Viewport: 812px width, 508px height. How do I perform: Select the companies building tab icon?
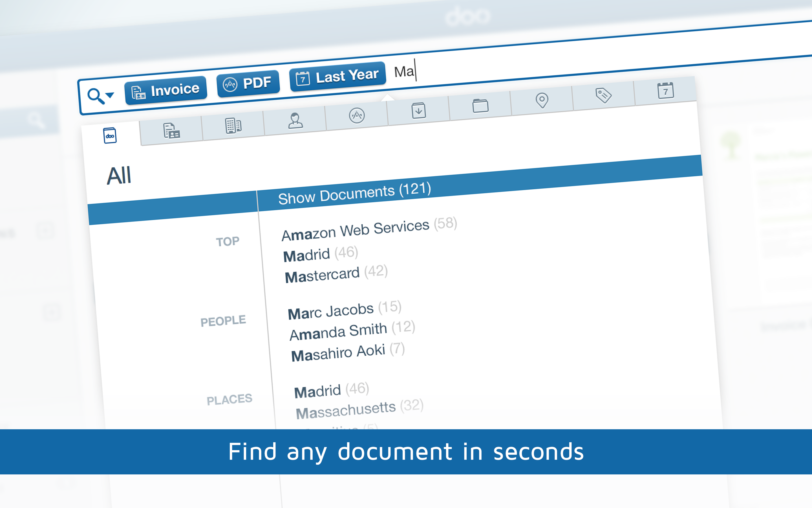tap(233, 126)
